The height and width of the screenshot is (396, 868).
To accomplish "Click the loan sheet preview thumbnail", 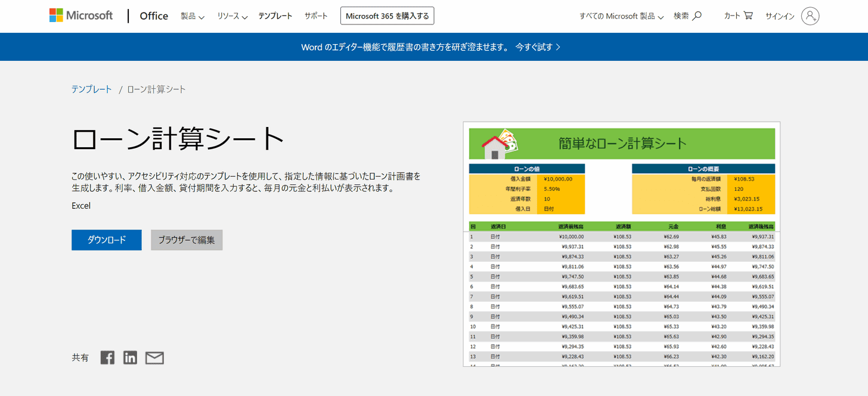I will tap(621, 244).
